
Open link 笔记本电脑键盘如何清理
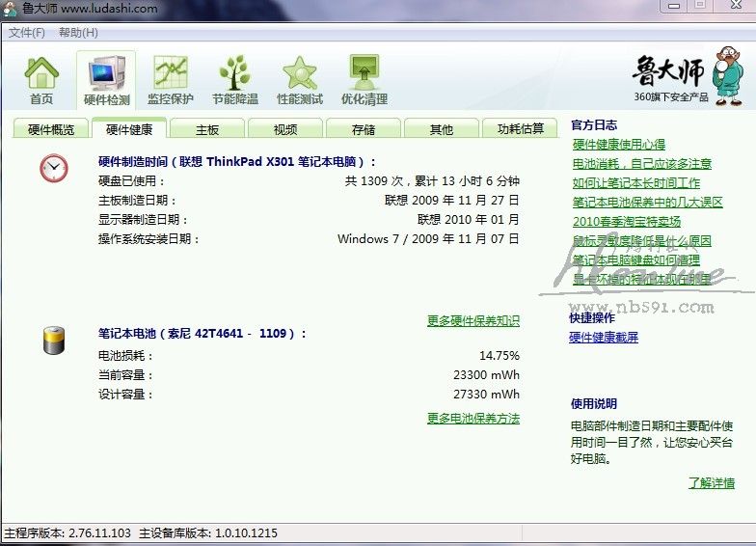tap(636, 260)
